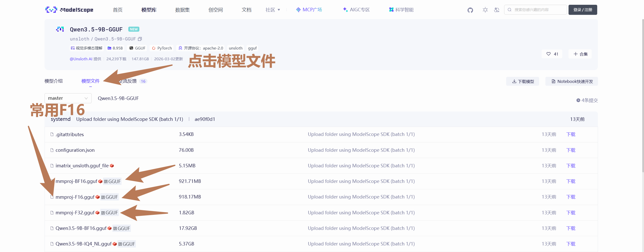Open the Qwen3.5-9B-IQ4_NL.gguf file name
Screen dimensions: 644x252
(x=84, y=244)
